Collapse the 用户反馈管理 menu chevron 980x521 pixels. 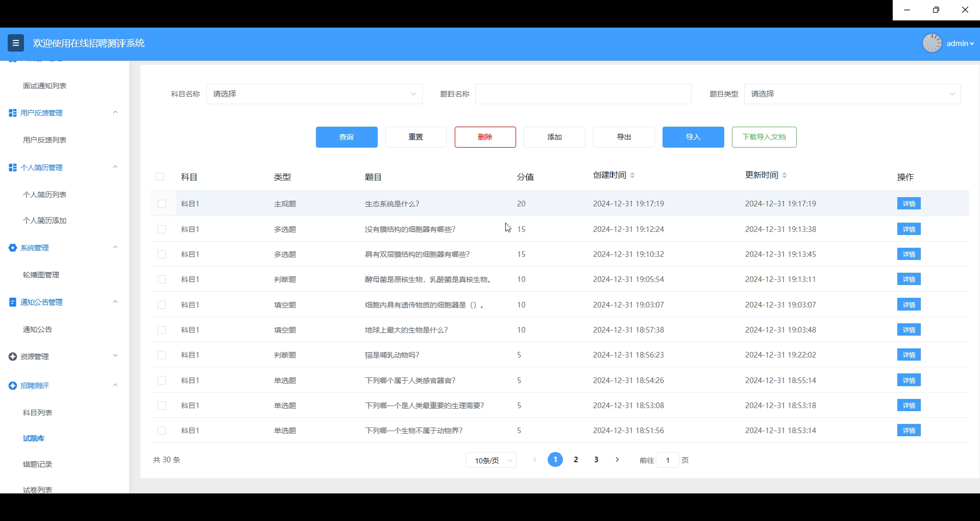pyautogui.click(x=115, y=112)
